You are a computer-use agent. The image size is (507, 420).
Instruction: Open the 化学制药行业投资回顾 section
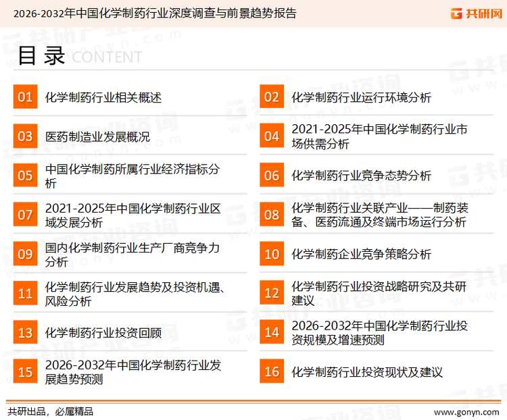pyautogui.click(x=103, y=332)
